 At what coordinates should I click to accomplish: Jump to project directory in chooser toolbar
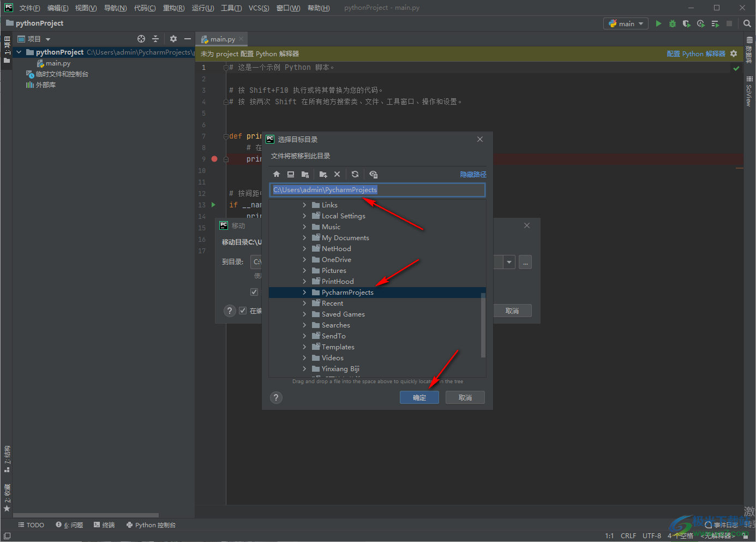tap(305, 174)
